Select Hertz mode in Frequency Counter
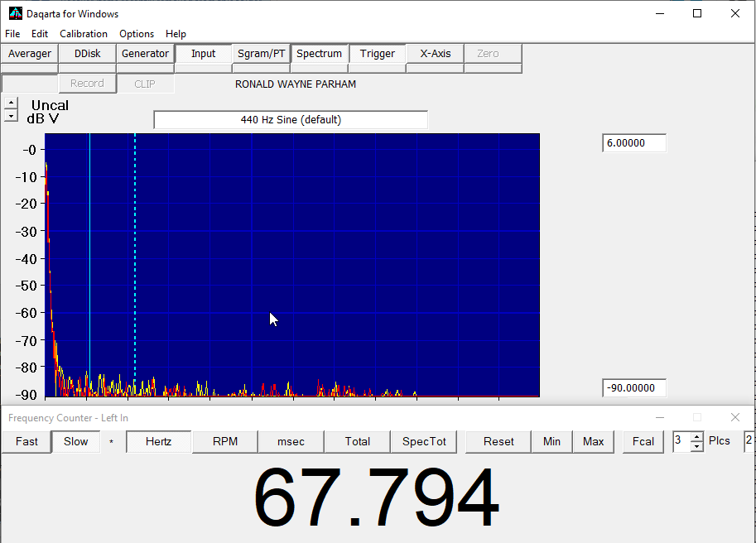This screenshot has width=756, height=543. coord(158,442)
